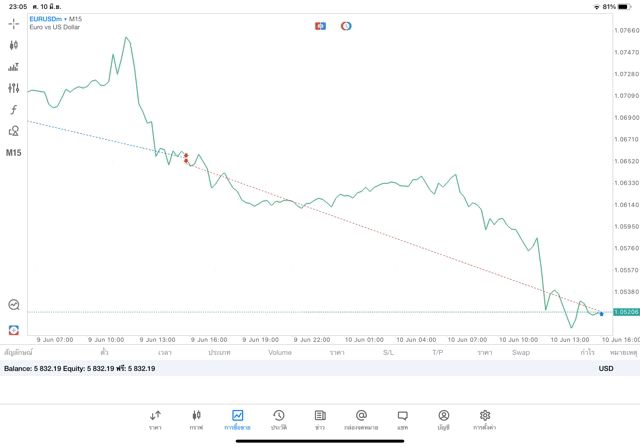
Task: Sort positions by Swap column header
Action: pos(520,352)
